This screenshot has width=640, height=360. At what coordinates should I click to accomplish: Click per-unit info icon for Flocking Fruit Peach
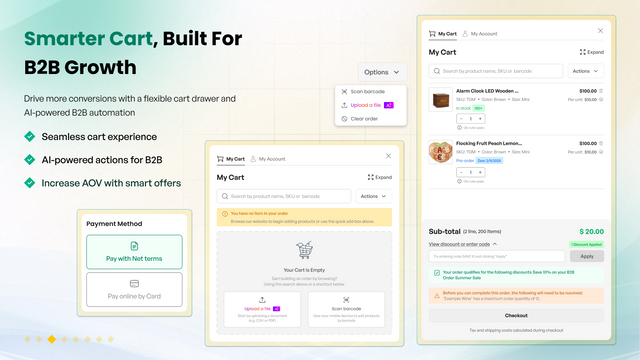(x=601, y=152)
